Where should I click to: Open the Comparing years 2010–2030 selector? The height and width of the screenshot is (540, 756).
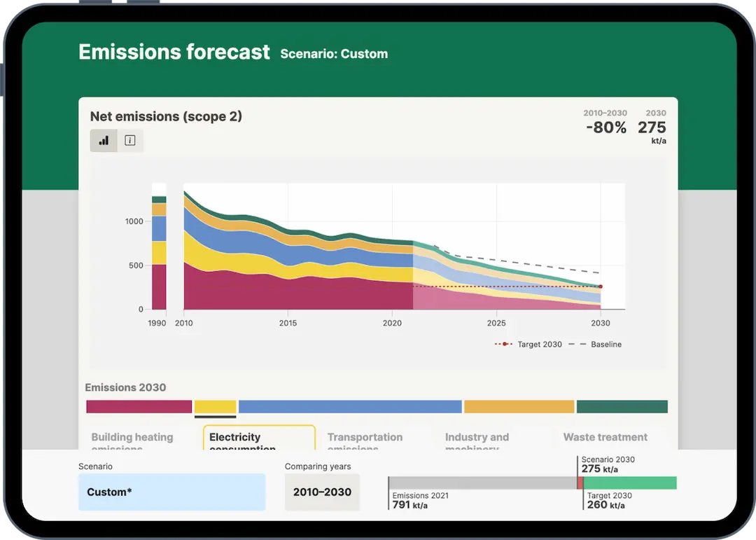click(322, 492)
